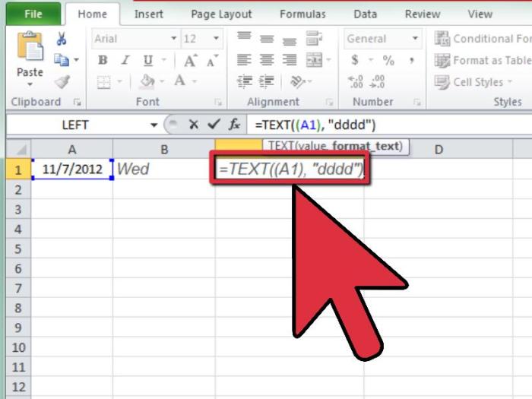The height and width of the screenshot is (399, 532).
Task: Switch to the Page Layout tab
Action: point(221,14)
